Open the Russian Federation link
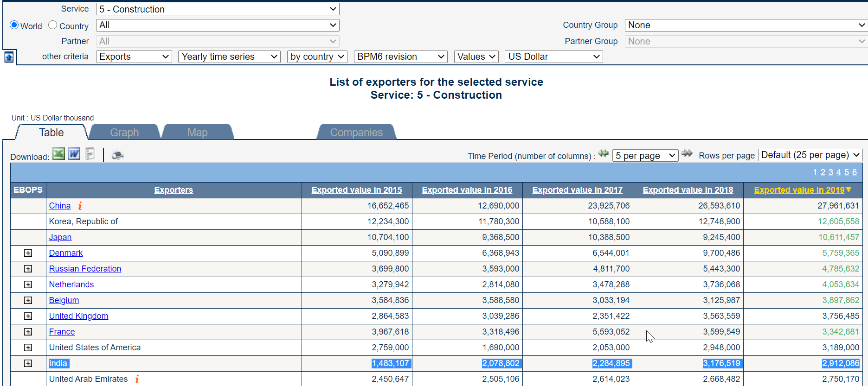The height and width of the screenshot is (386, 868). point(85,269)
